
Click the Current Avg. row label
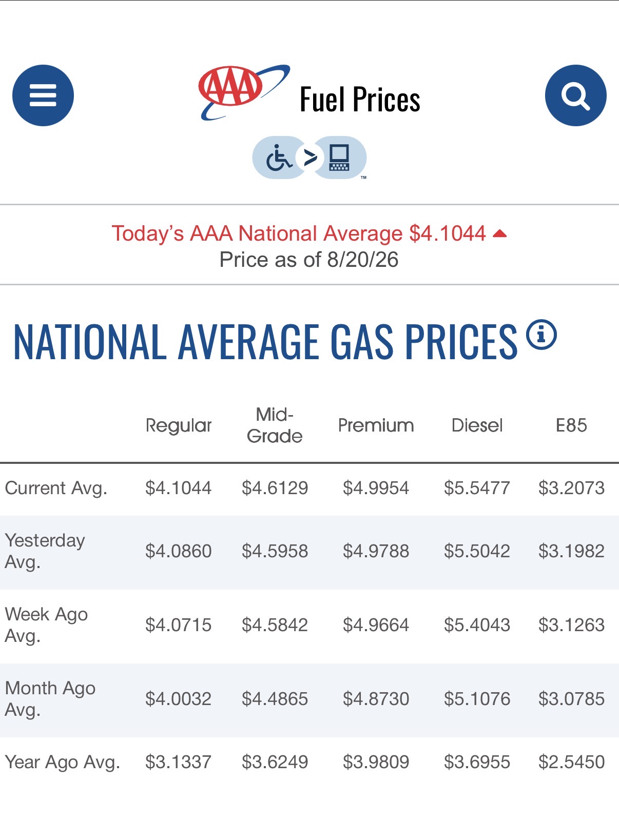pyautogui.click(x=56, y=488)
